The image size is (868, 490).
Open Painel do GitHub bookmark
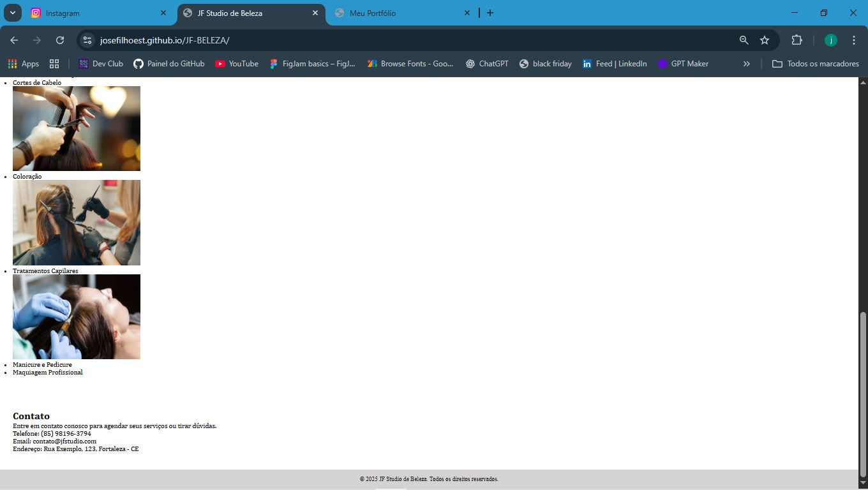click(169, 64)
